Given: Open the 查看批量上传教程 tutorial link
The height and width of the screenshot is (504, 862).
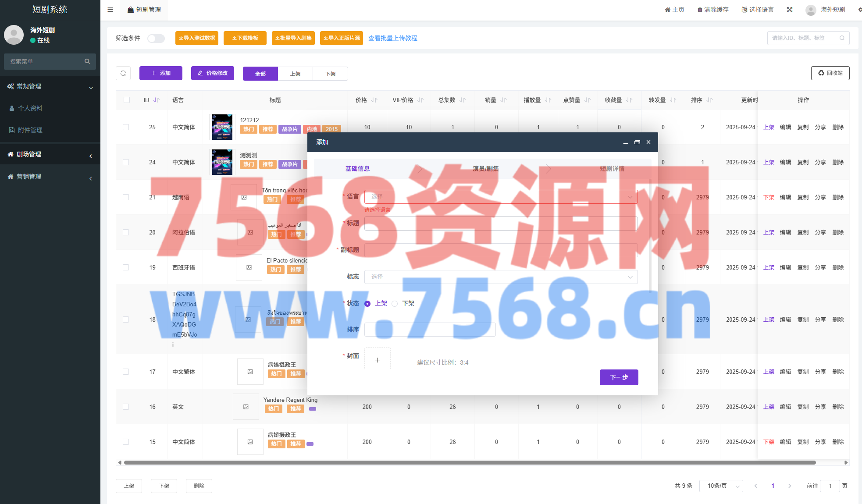Looking at the screenshot, I should 392,38.
